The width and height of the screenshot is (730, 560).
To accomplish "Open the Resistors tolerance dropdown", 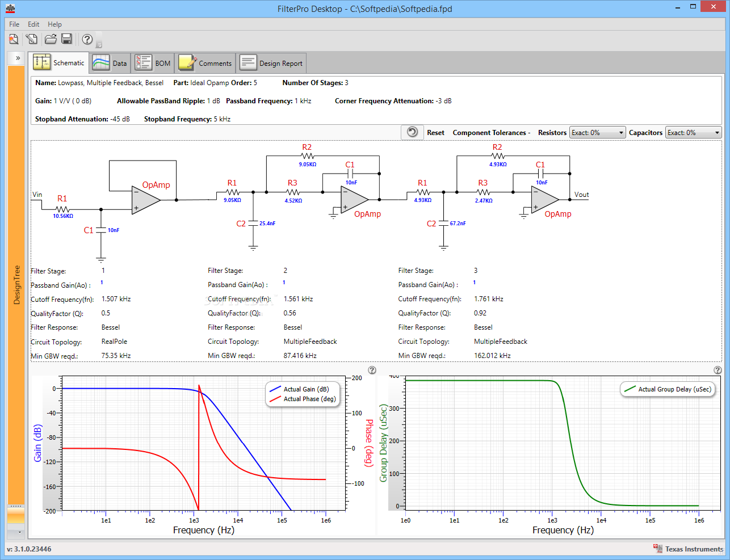I will pos(597,133).
